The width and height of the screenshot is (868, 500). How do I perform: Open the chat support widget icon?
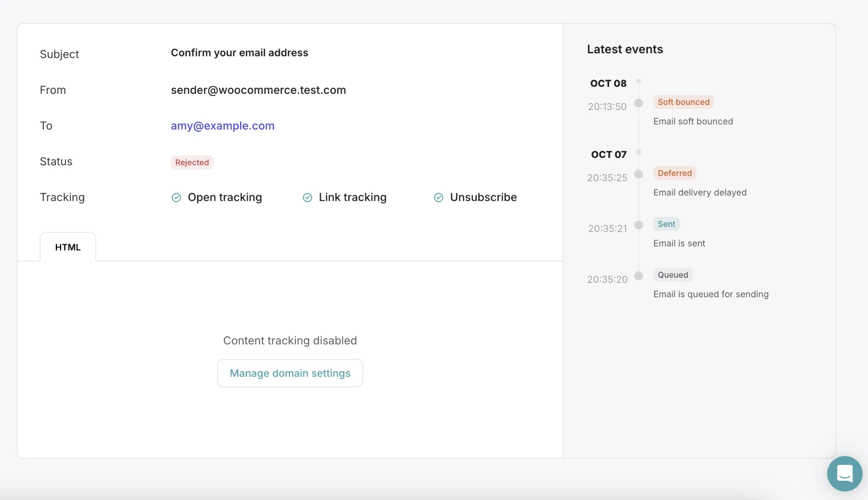845,474
